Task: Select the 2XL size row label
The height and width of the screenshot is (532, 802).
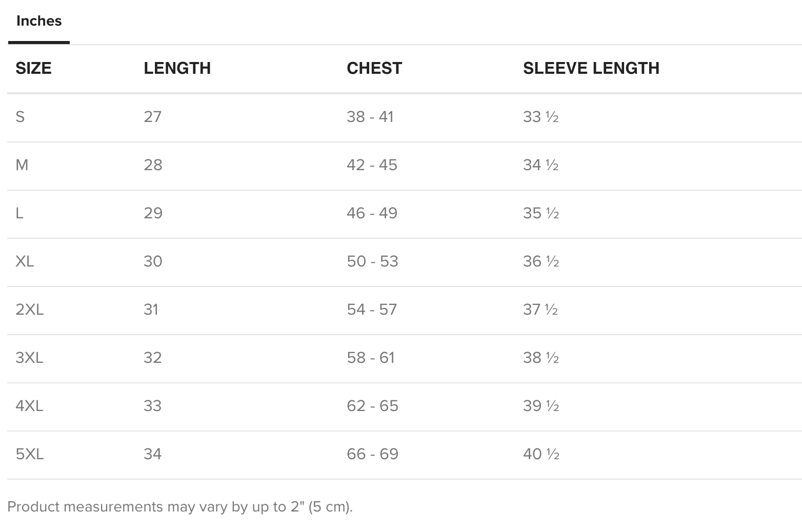Action: (30, 310)
